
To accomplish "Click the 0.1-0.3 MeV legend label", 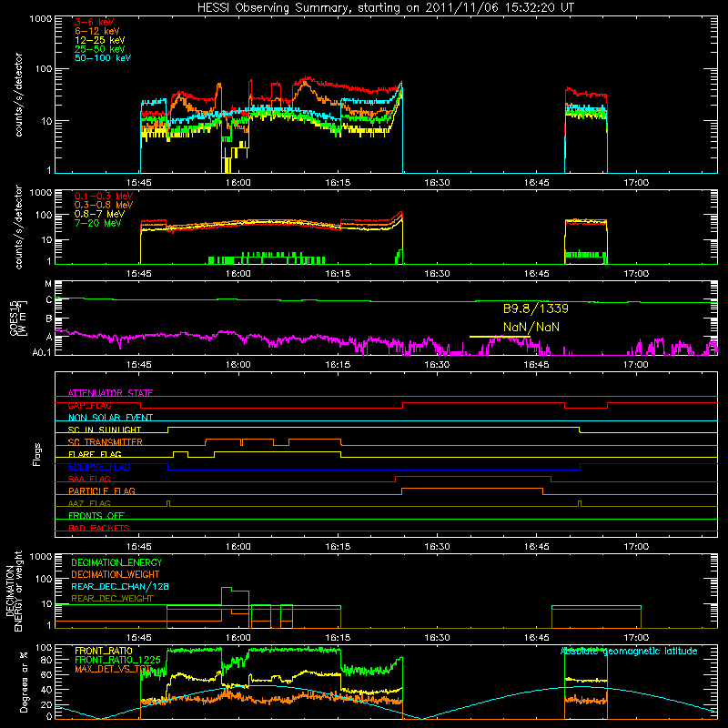I will pyautogui.click(x=104, y=196).
